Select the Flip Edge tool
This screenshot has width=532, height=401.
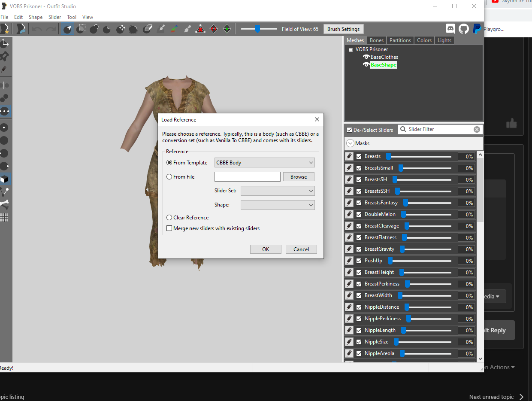(214, 29)
